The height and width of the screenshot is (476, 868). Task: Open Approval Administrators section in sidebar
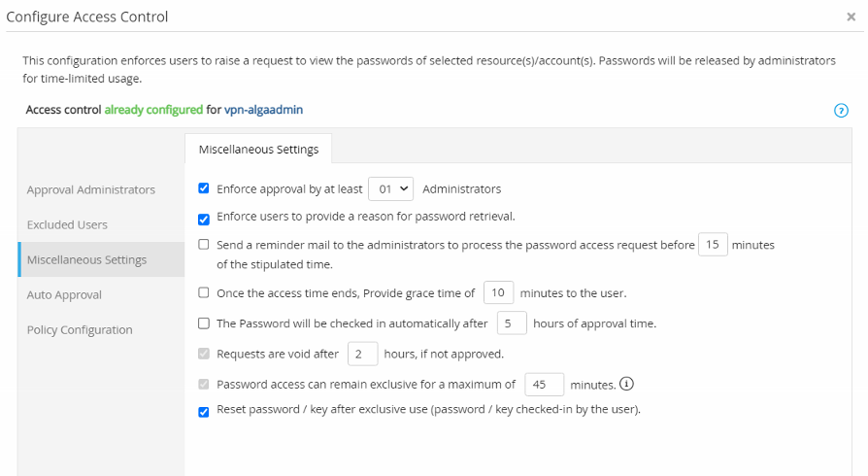click(x=91, y=189)
